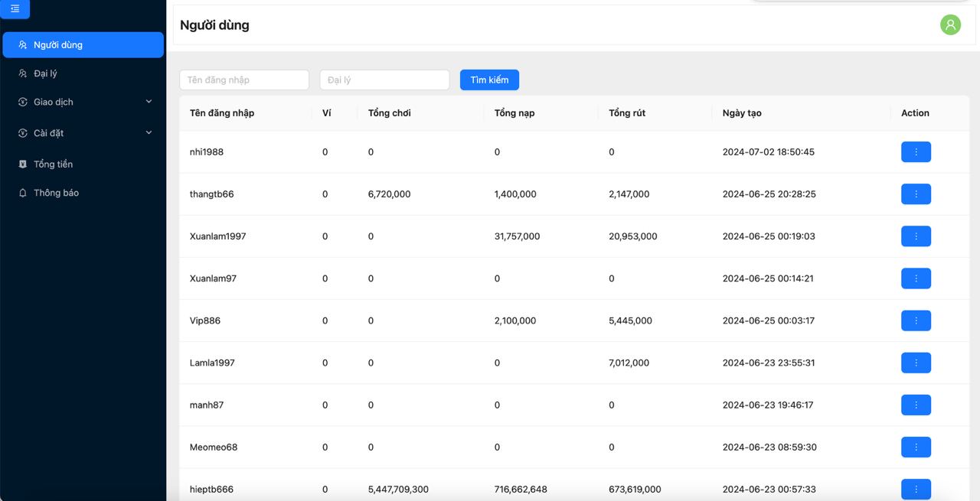
Task: Open the action menu for Xuanlam1997
Action: point(916,236)
